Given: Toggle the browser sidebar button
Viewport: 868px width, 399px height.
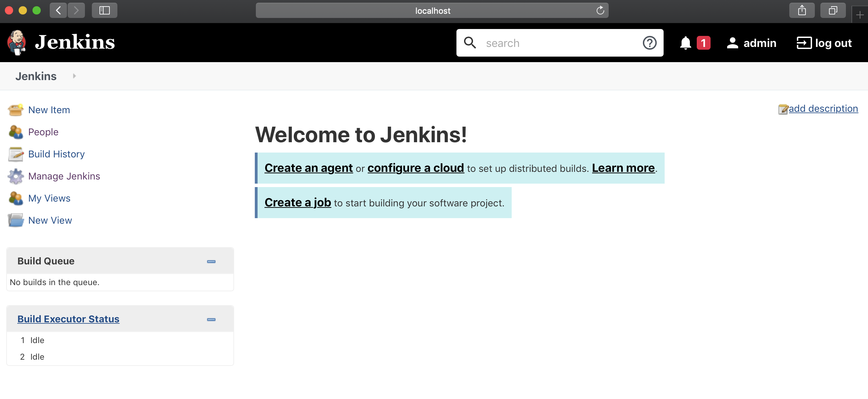Looking at the screenshot, I should (104, 11).
